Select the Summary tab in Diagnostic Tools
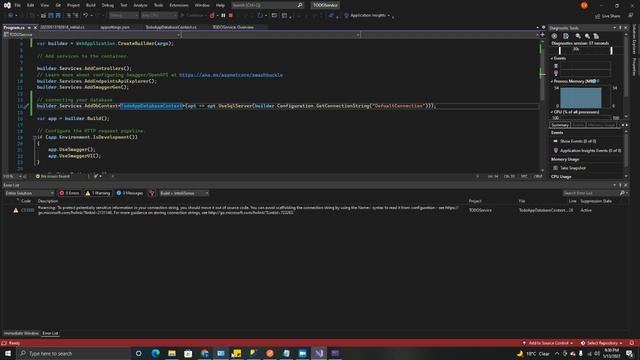Viewport: 640px width, 360px height. [x=560, y=125]
